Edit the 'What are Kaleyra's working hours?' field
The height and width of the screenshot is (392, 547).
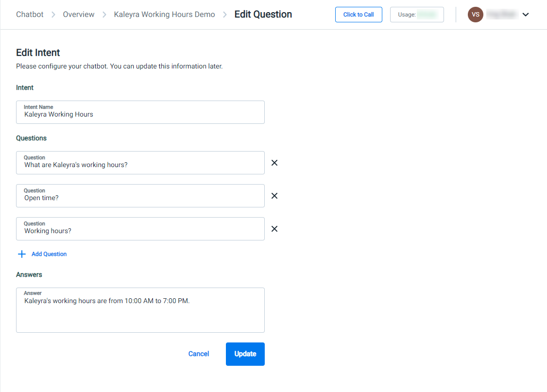click(140, 163)
